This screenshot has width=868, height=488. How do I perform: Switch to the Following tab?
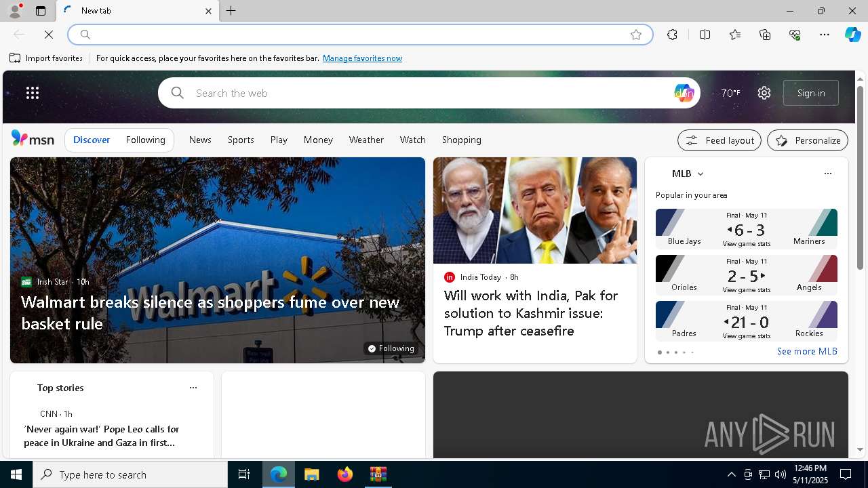146,140
